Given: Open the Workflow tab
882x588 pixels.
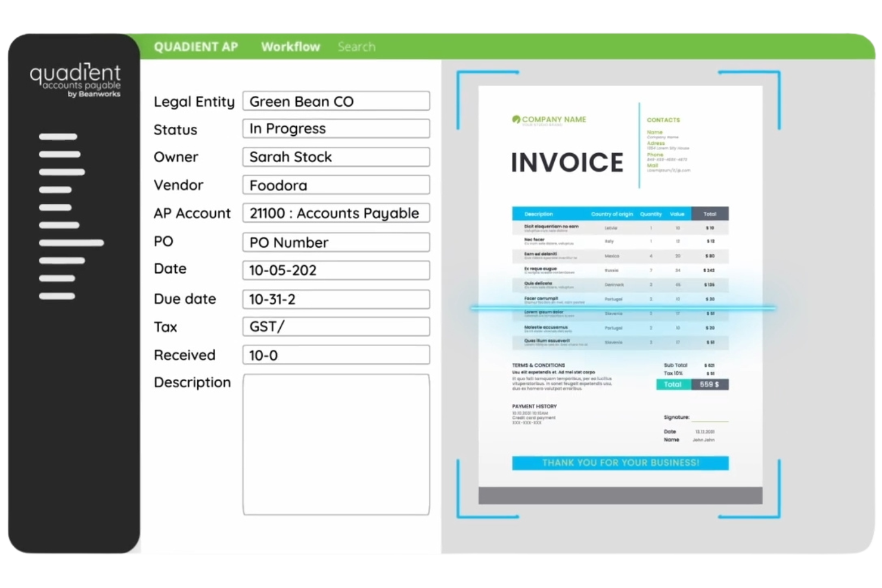Looking at the screenshot, I should [290, 47].
